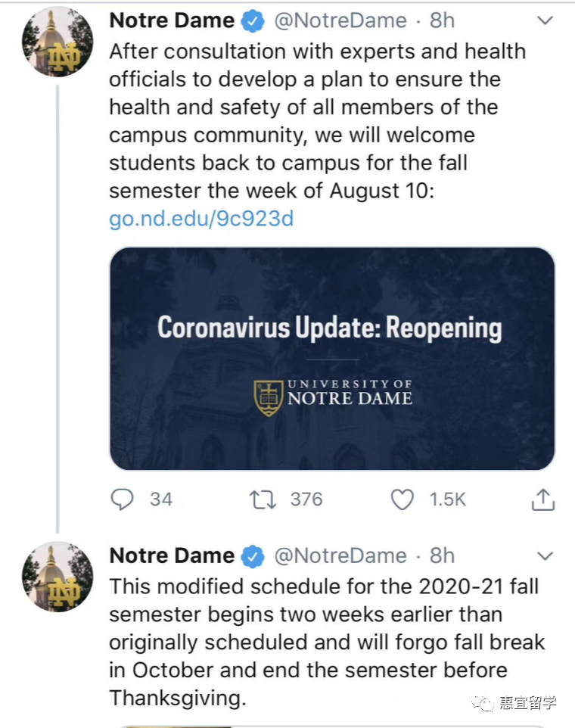
Task: View the 1.5K likes count
Action: point(448,499)
